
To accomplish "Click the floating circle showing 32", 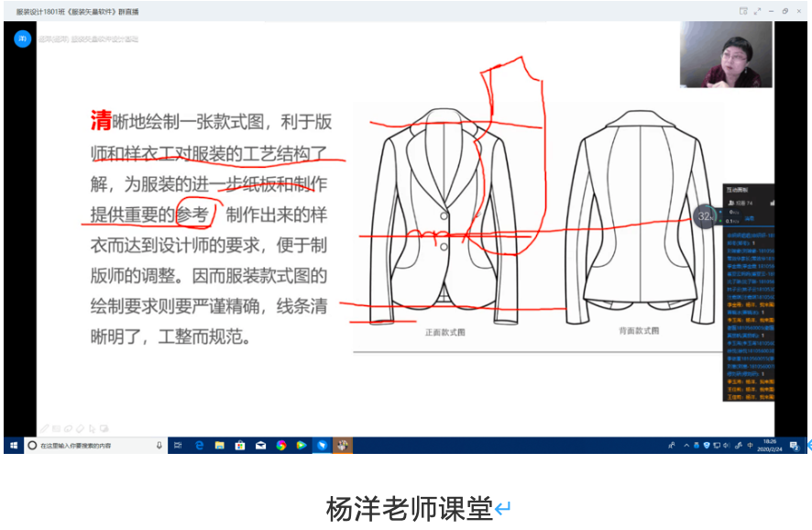I will (704, 216).
